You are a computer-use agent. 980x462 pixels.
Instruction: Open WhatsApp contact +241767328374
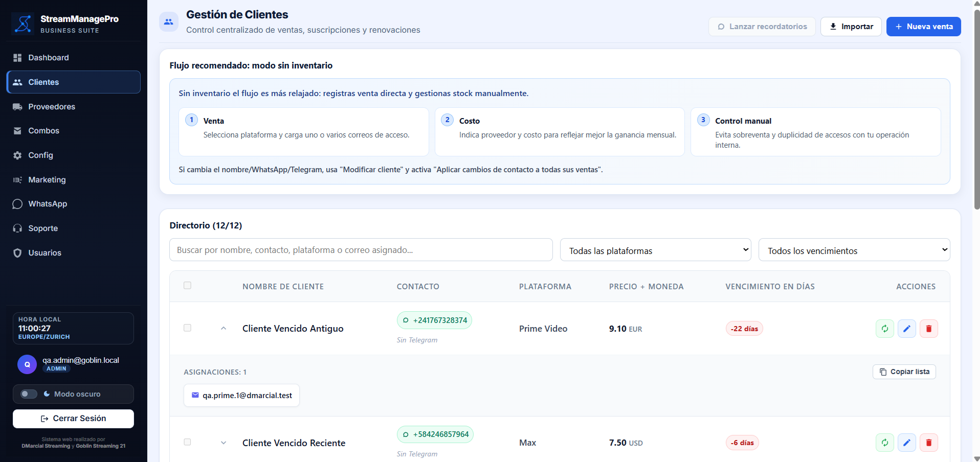(435, 320)
